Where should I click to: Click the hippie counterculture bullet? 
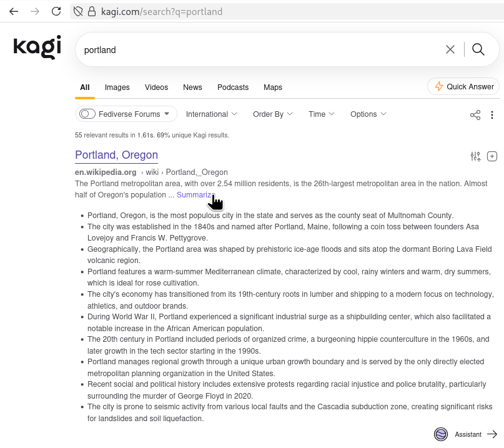tap(289, 345)
